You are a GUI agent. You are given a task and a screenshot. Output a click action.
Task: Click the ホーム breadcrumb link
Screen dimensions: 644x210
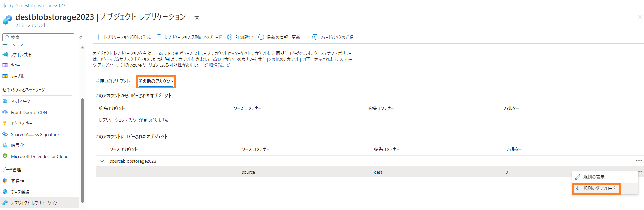point(8,5)
